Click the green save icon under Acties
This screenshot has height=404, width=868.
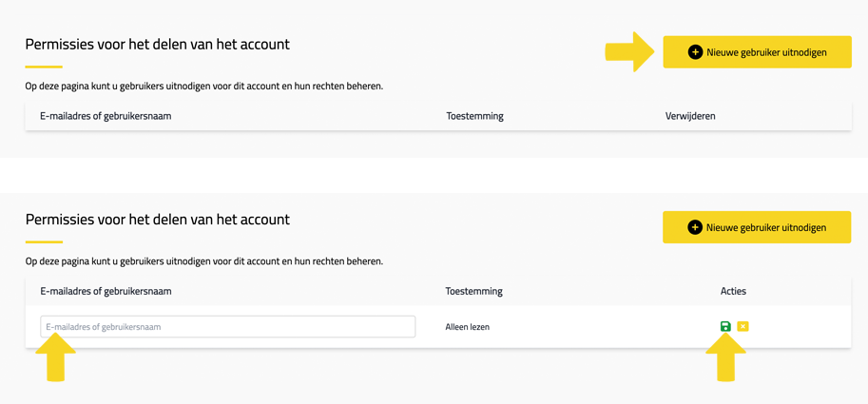point(725,327)
